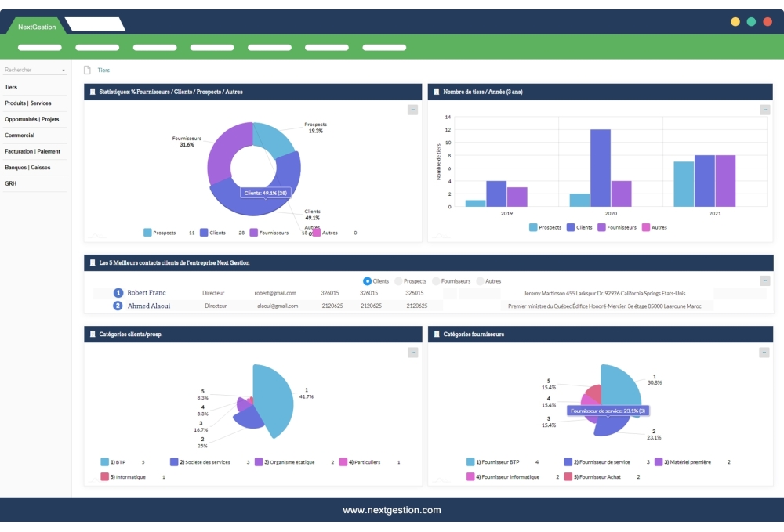Screen dimensions: 784x532
Task: Toggle the Clients legend swatch under bar chart
Action: pos(571,227)
